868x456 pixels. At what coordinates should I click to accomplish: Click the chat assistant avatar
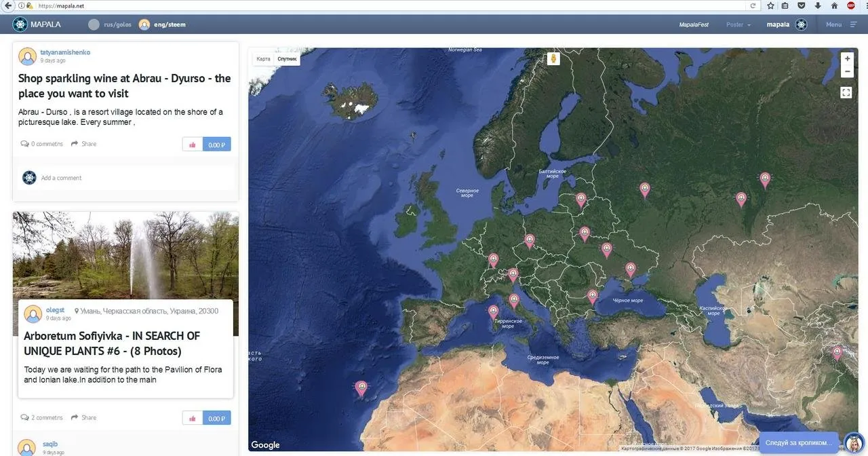pyautogui.click(x=854, y=442)
